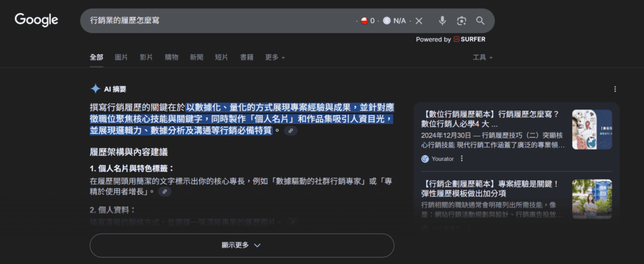Image resolution: width=644 pixels, height=264 pixels.
Task: Click the Yourator source name
Action: [x=443, y=159]
